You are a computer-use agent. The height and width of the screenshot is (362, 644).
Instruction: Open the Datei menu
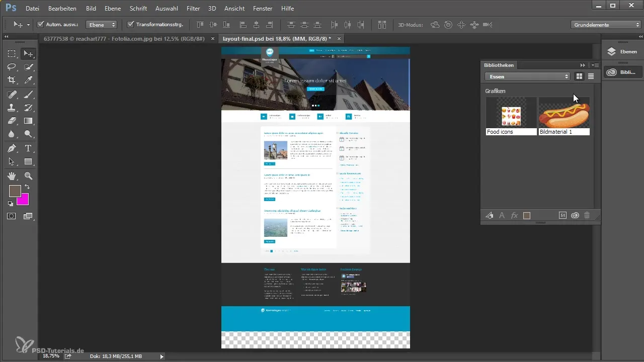coord(32,9)
